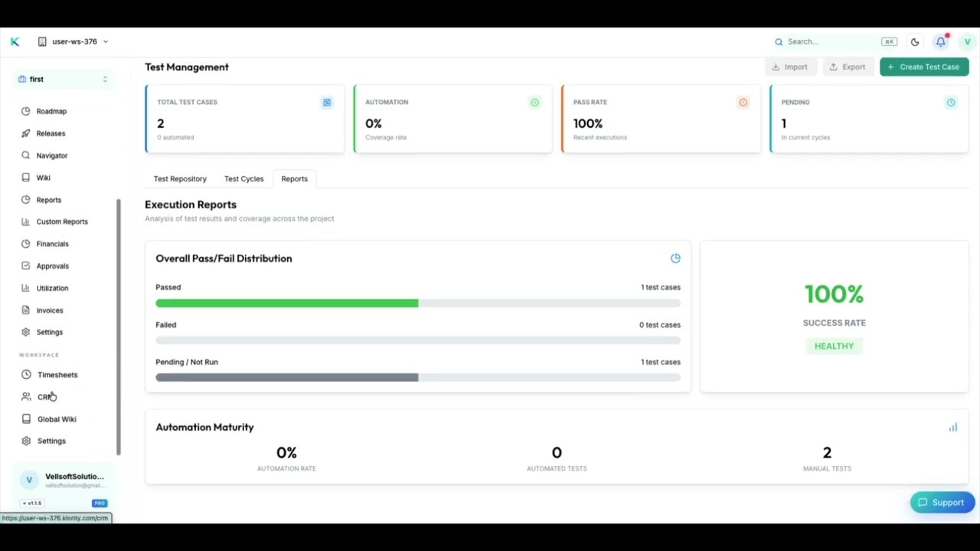Click Create Test Case button
This screenshot has height=551, width=980.
[924, 67]
